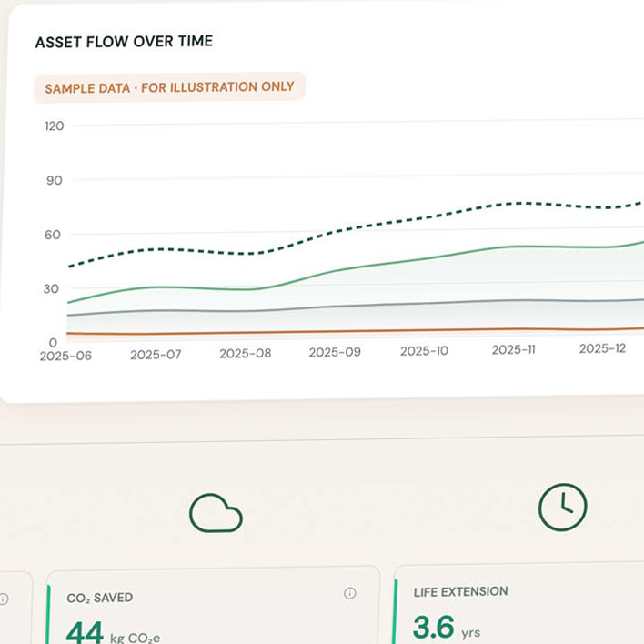
Task: Click the 2025-06 x-axis label
Action: pos(65,356)
